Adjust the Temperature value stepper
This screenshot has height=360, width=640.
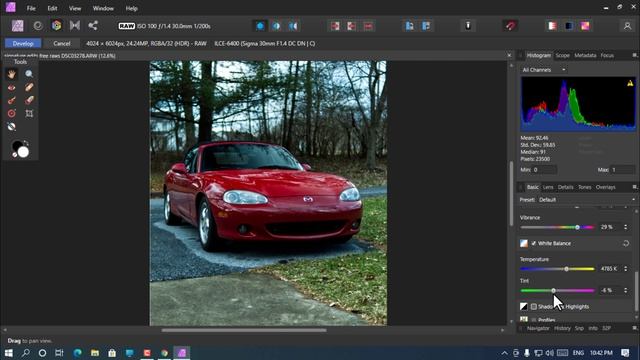click(625, 269)
